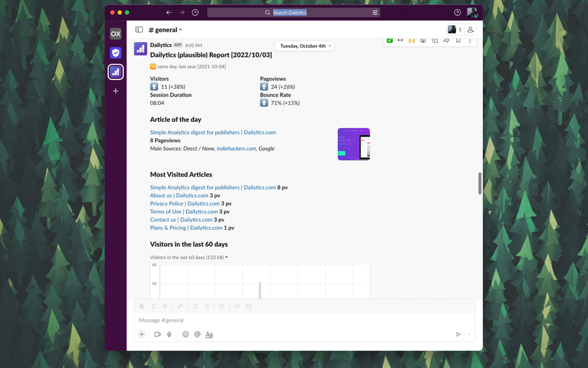Toggle bulleted list formatting
The image size is (588, 368).
coord(206,306)
